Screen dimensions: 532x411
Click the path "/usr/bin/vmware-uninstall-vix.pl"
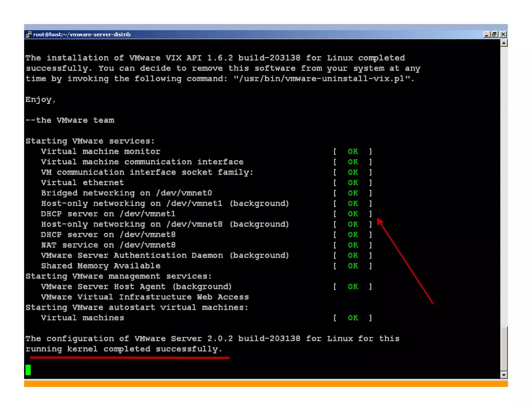(321, 79)
